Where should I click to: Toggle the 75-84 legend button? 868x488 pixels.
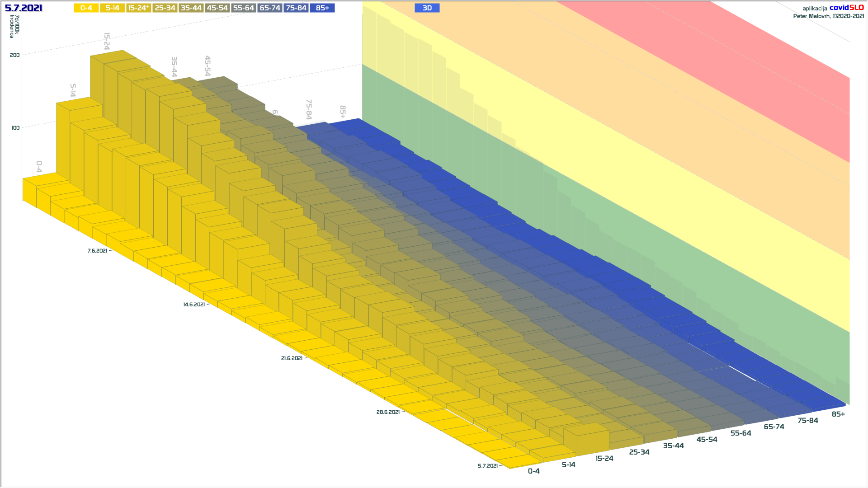pyautogui.click(x=296, y=8)
